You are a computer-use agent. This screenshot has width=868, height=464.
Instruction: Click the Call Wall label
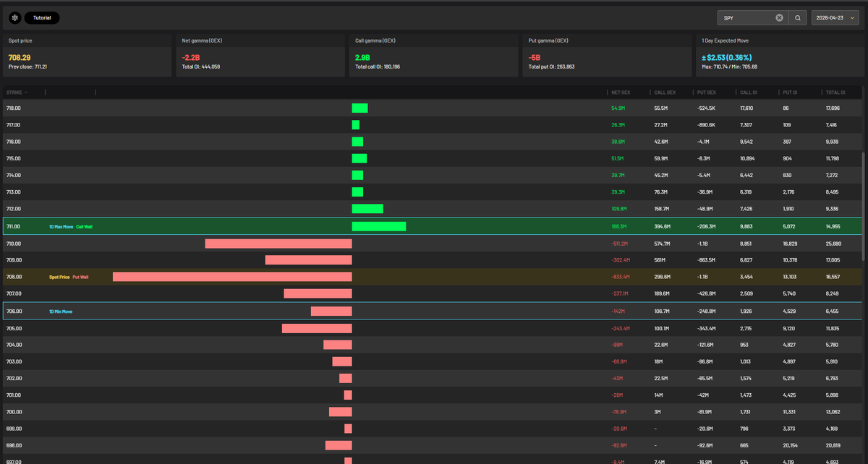click(84, 227)
